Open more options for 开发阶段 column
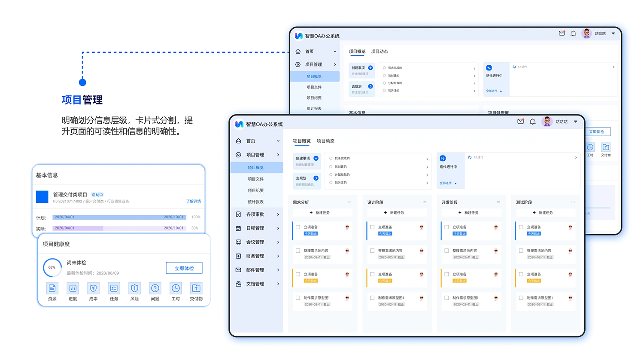This screenshot has width=644, height=355. (x=498, y=202)
